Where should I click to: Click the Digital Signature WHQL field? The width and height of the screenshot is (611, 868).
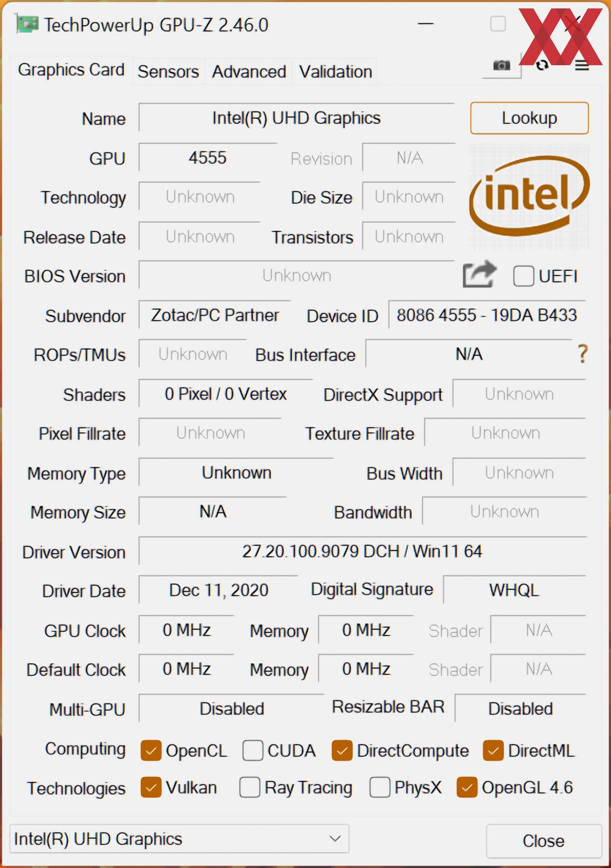[x=515, y=590]
